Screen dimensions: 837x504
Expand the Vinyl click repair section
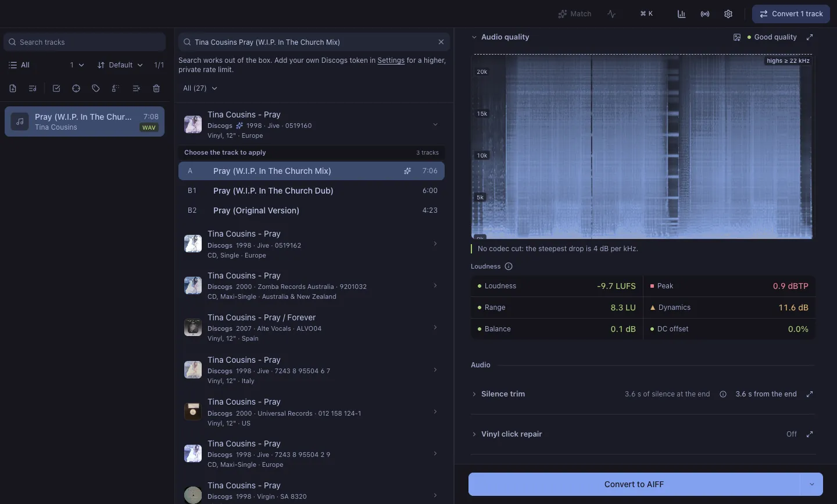[x=474, y=434]
